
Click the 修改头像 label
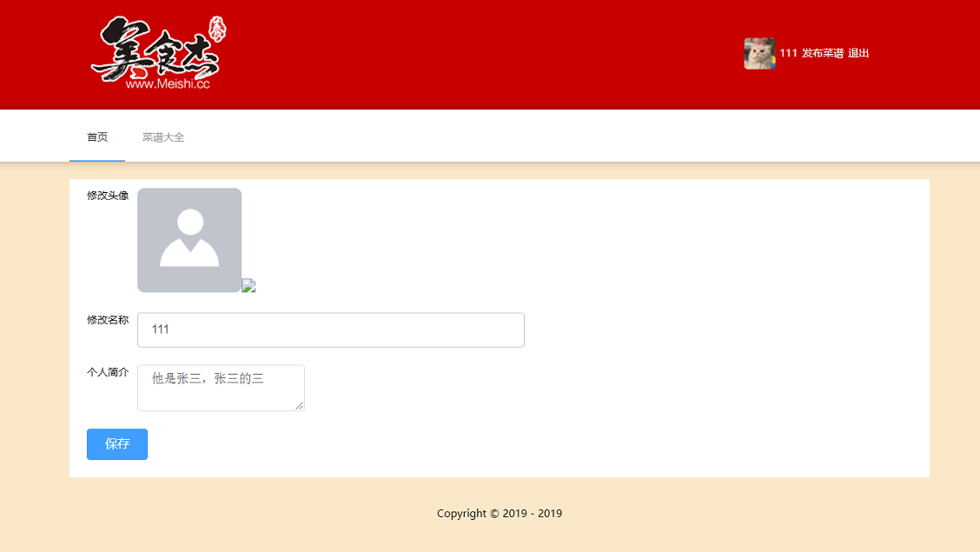(x=108, y=196)
